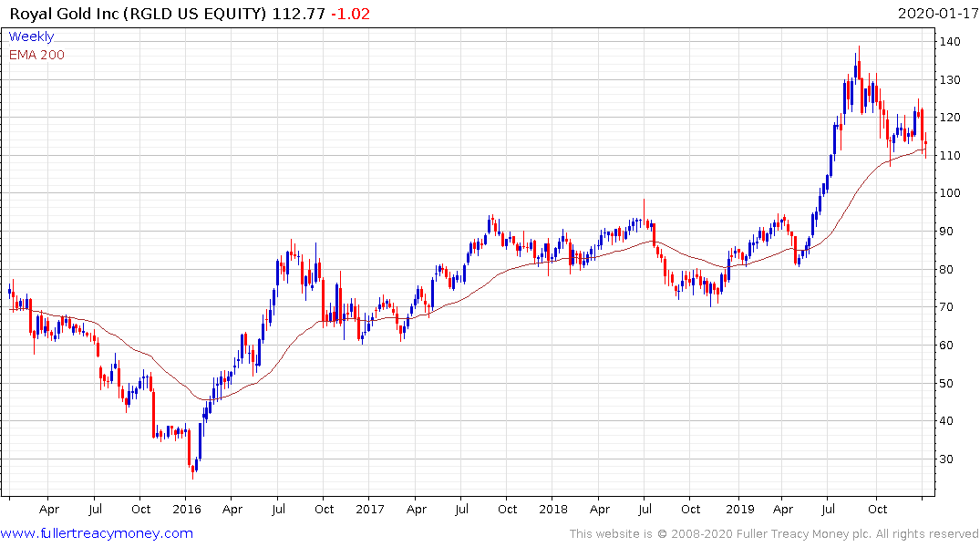Click the 'Jul' label between 2018 and 2019

[645, 509]
